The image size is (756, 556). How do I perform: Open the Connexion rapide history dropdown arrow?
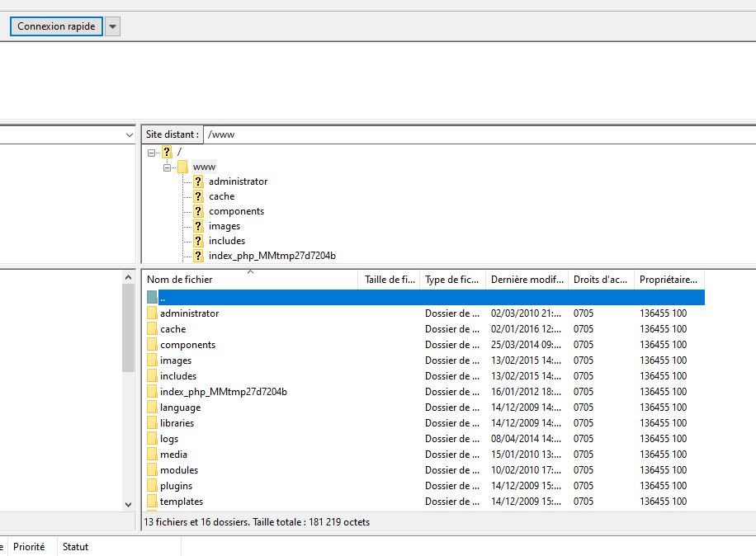[113, 26]
